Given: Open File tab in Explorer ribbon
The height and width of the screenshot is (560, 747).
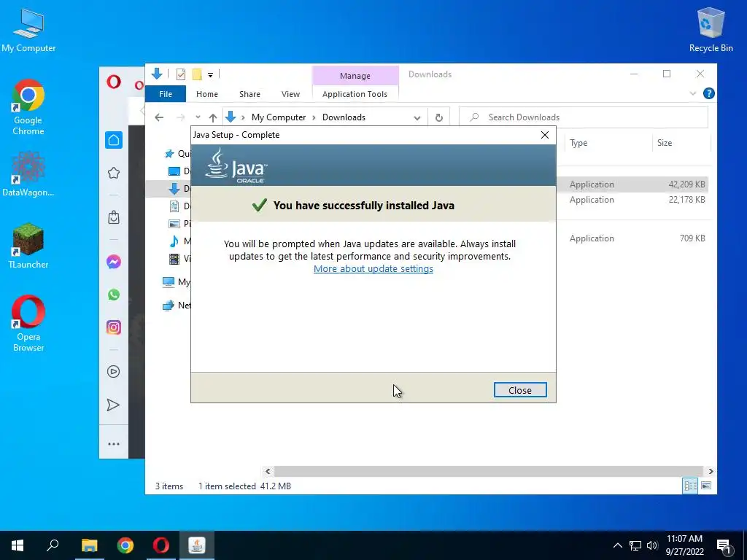Looking at the screenshot, I should coord(166,94).
